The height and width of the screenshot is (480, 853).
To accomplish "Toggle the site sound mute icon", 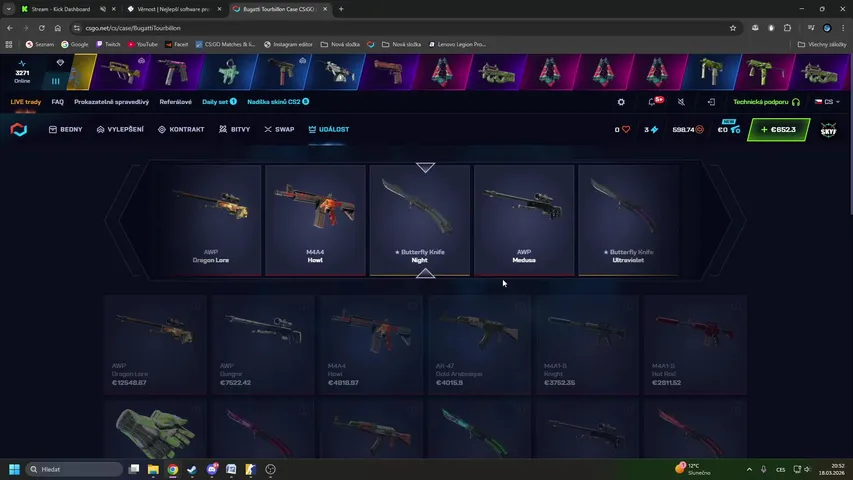I will pyautogui.click(x=681, y=102).
